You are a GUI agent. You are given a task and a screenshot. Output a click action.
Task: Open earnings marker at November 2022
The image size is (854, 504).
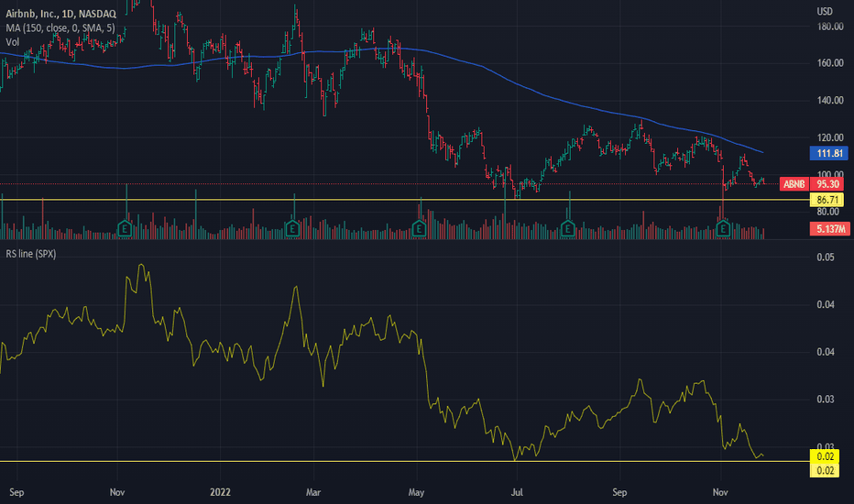[x=723, y=228]
